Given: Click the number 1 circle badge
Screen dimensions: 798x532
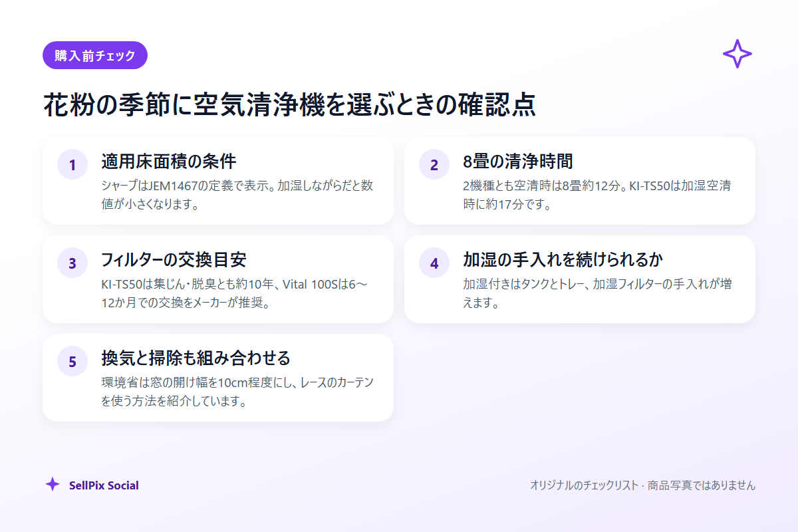Looking at the screenshot, I should [x=72, y=164].
